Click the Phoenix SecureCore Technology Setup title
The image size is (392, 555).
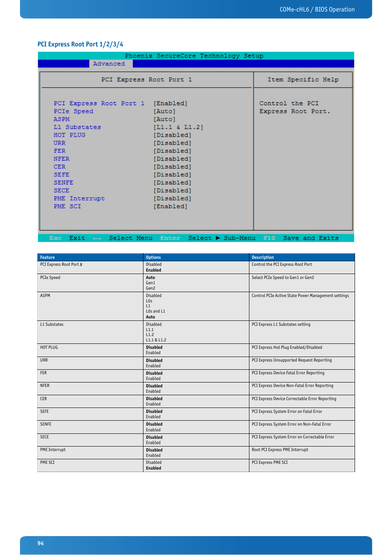[194, 56]
